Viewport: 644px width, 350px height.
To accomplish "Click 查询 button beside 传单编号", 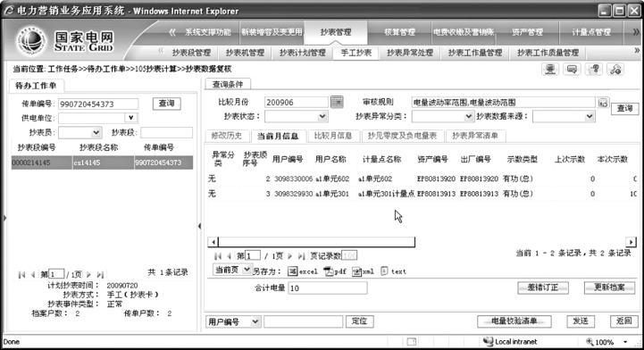I will [166, 104].
